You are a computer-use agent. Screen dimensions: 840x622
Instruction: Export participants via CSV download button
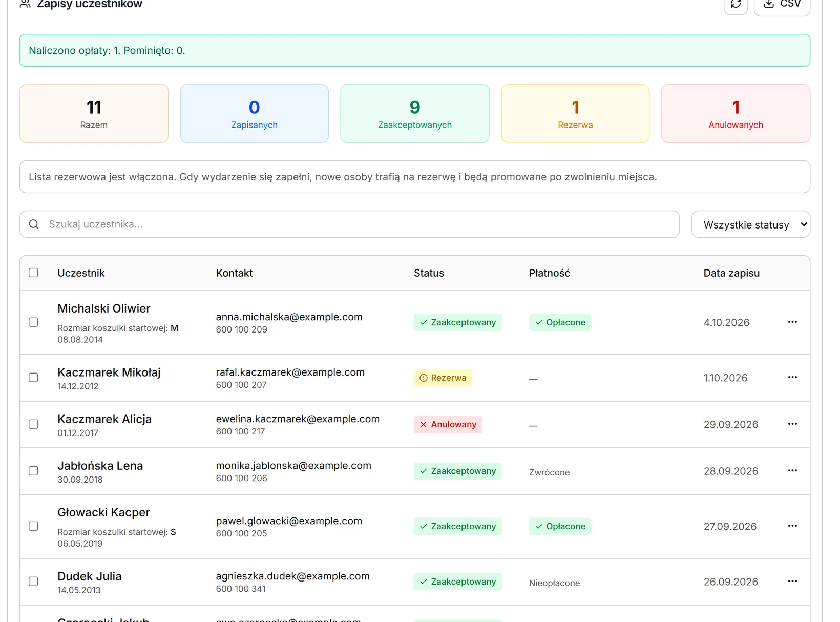pyautogui.click(x=782, y=5)
